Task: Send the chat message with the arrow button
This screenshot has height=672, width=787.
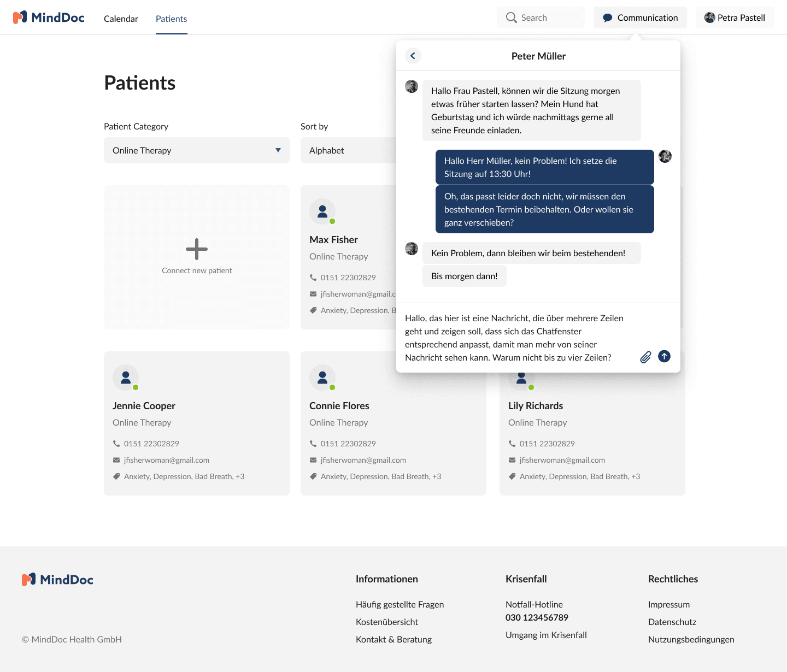Action: point(664,356)
